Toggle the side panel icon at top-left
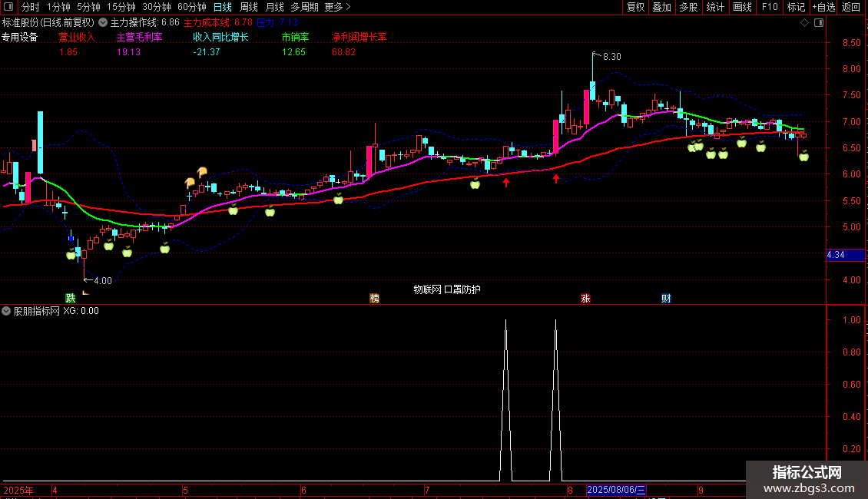Screen dimensions: 868x499 click(x=8, y=7)
